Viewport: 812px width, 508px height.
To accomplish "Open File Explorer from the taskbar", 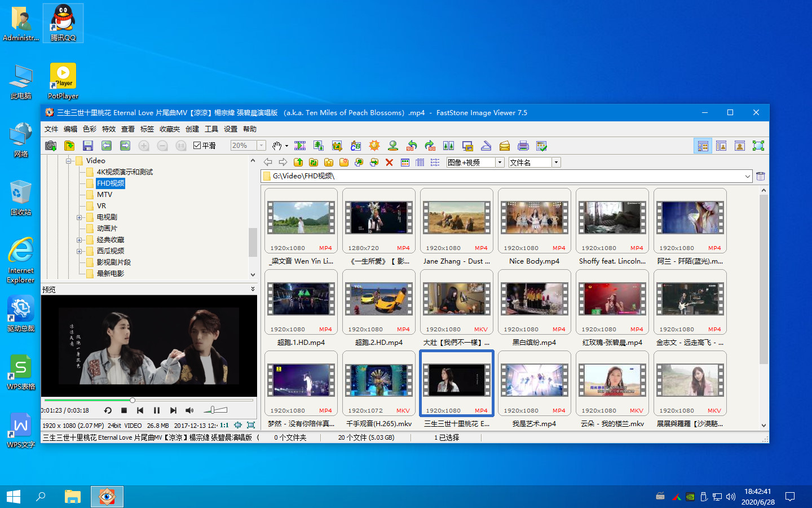I will pos(72,497).
